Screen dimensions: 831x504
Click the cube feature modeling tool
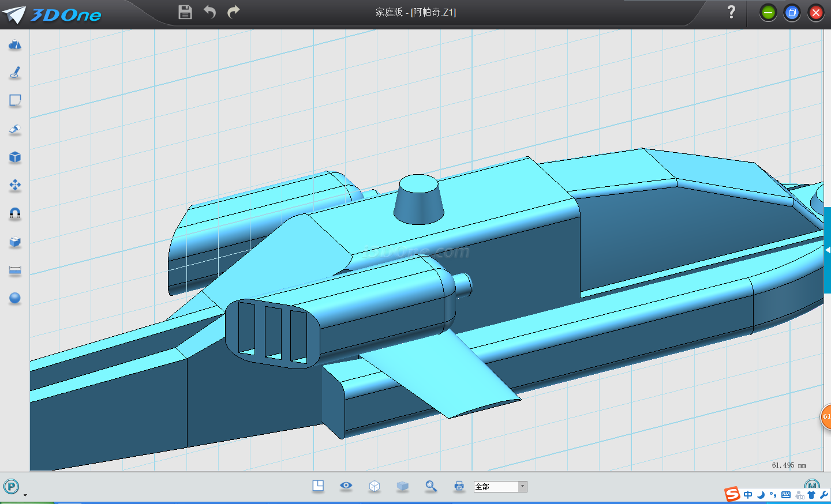[15, 157]
